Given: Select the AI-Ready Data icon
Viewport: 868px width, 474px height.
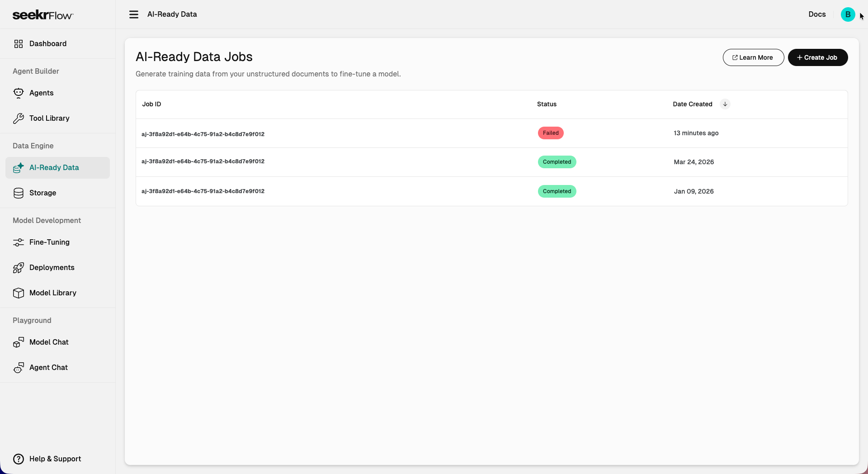Looking at the screenshot, I should 18,167.
